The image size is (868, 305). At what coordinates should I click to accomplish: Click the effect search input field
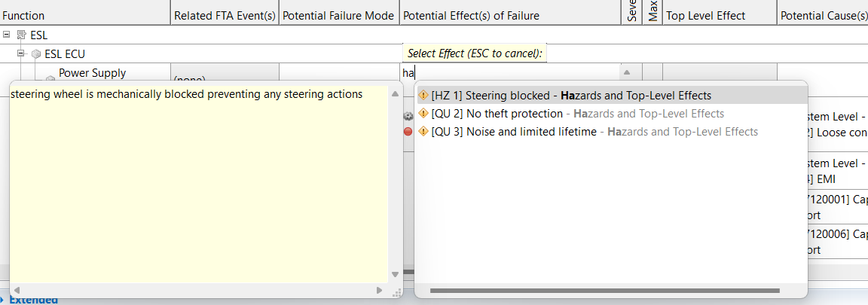tap(512, 73)
